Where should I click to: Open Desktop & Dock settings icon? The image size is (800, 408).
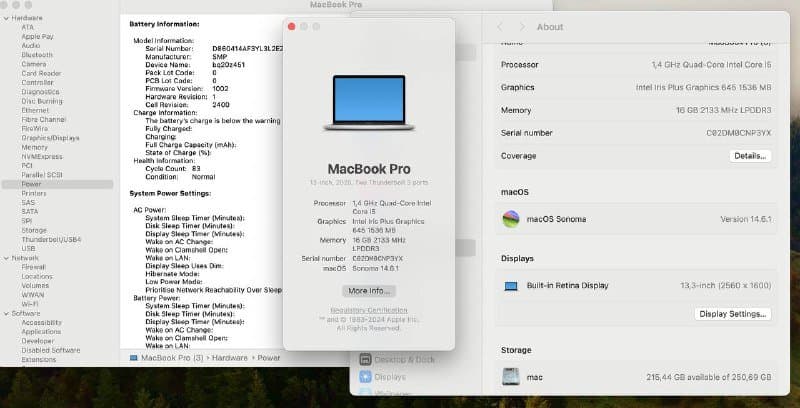coord(365,360)
